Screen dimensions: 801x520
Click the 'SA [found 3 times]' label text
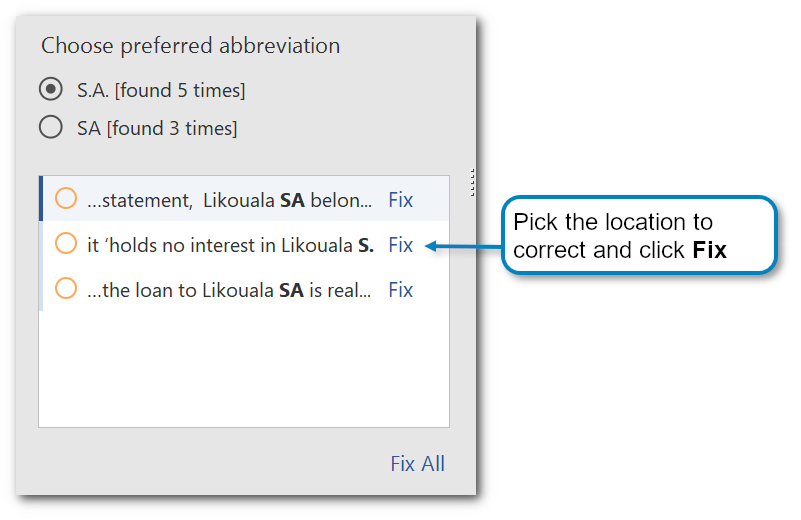(157, 129)
